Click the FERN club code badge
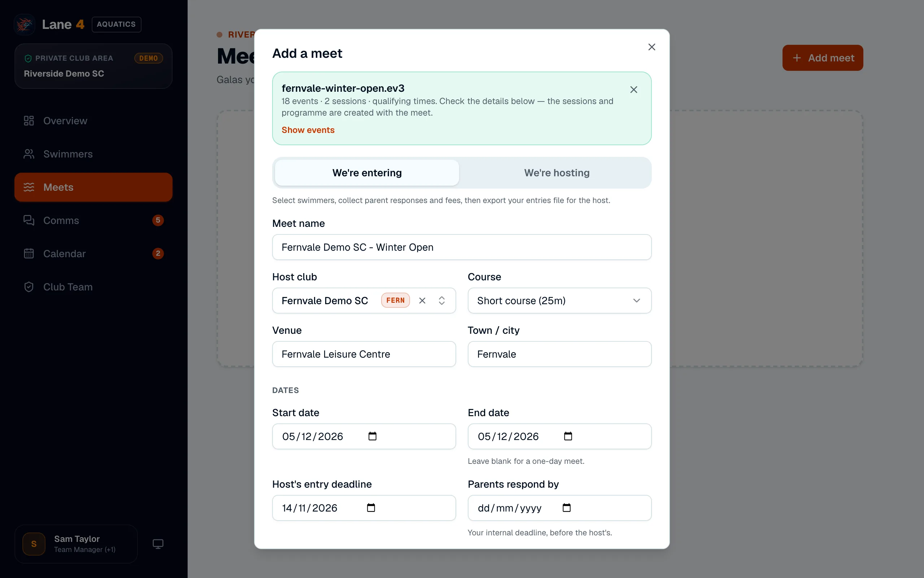Image resolution: width=924 pixels, height=578 pixels. point(395,301)
